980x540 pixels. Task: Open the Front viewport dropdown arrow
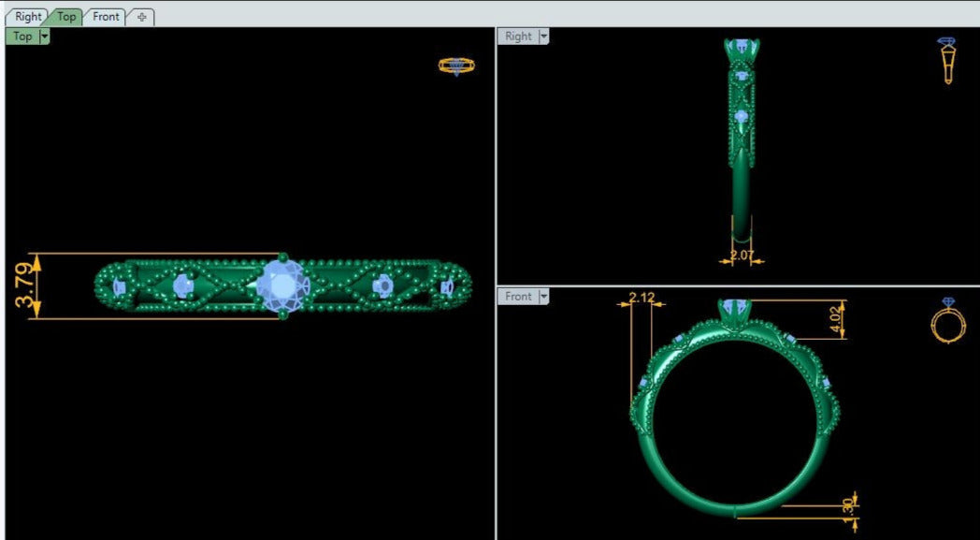pyautogui.click(x=543, y=297)
